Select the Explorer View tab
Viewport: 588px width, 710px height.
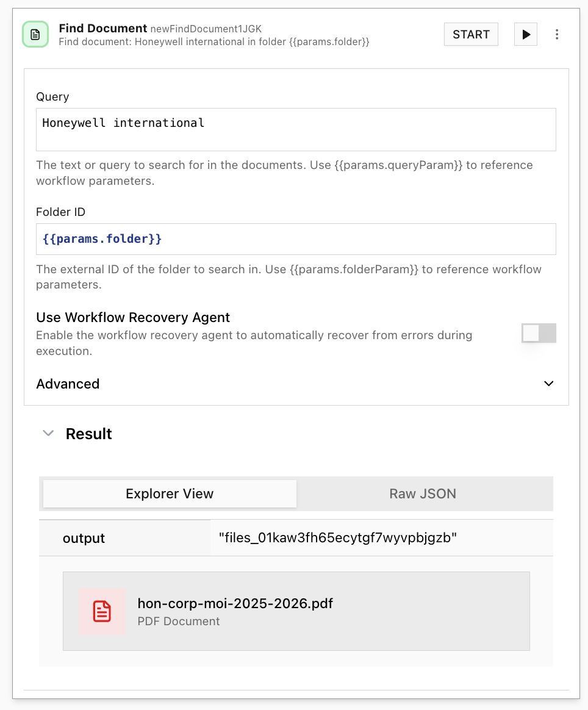tap(169, 493)
